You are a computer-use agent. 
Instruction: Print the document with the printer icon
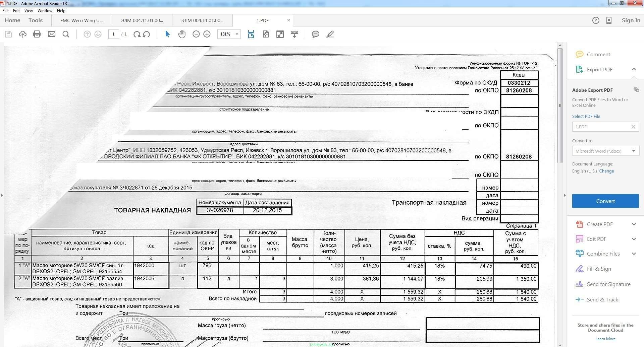click(x=37, y=34)
